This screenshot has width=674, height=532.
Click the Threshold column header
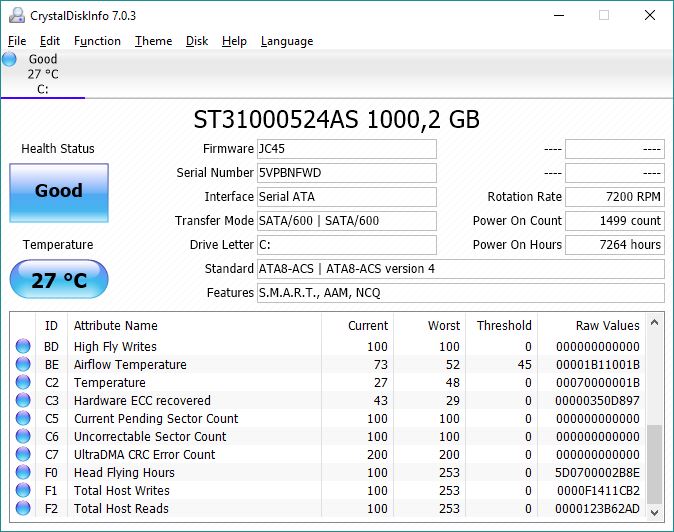click(x=504, y=326)
